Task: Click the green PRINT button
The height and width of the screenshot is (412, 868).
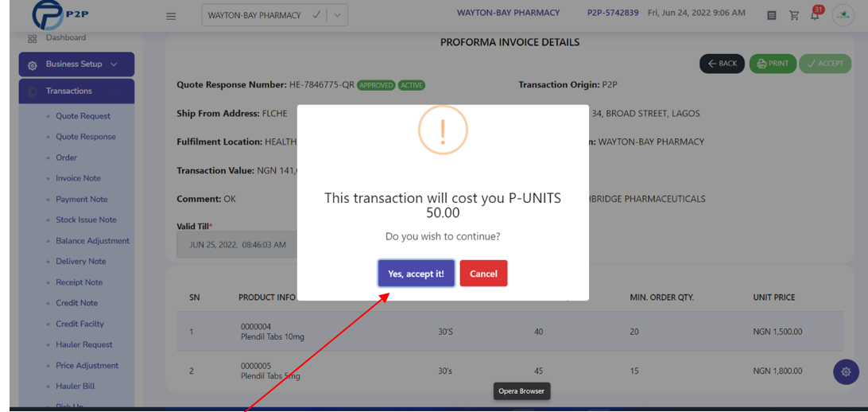Action: pyautogui.click(x=773, y=64)
